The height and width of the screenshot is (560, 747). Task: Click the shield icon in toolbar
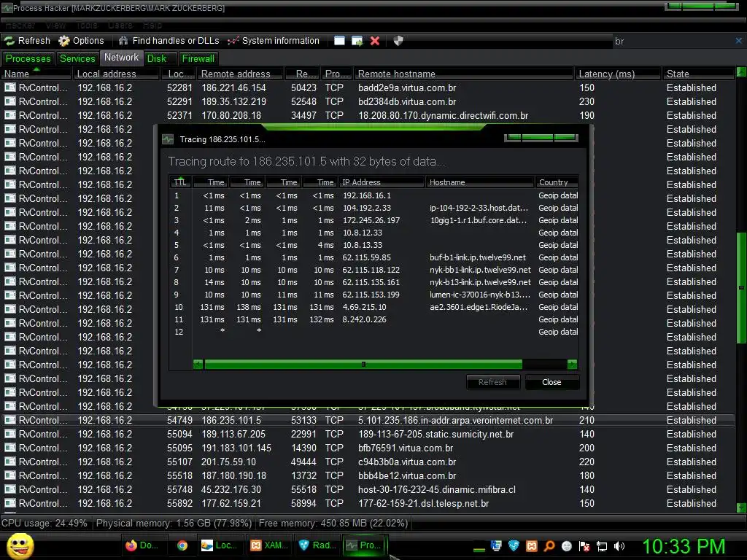coord(398,41)
